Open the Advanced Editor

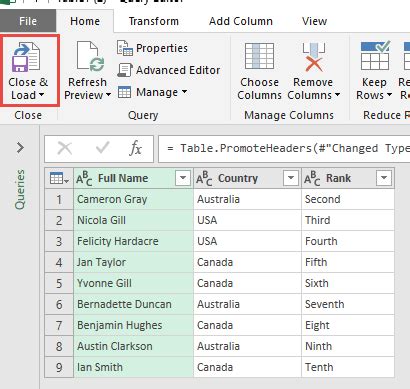tap(169, 70)
